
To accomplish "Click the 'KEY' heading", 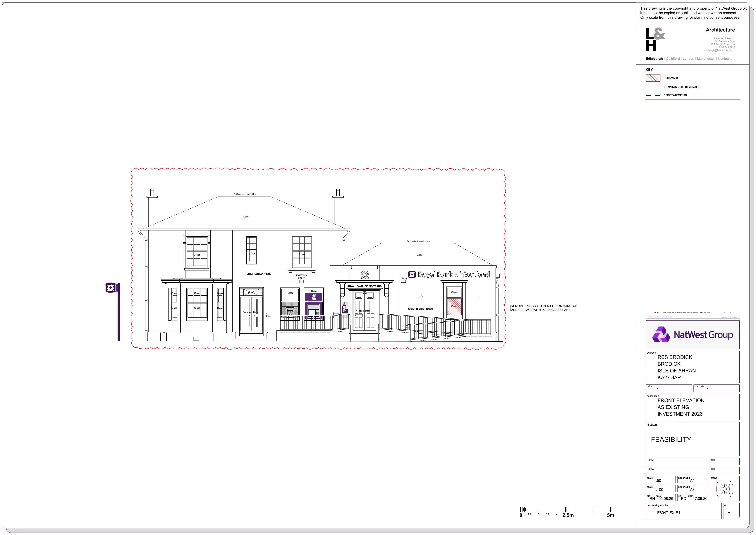I will pos(649,69).
